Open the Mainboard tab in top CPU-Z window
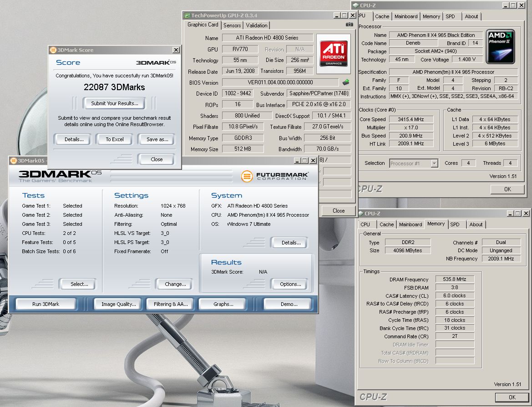 coord(406,16)
